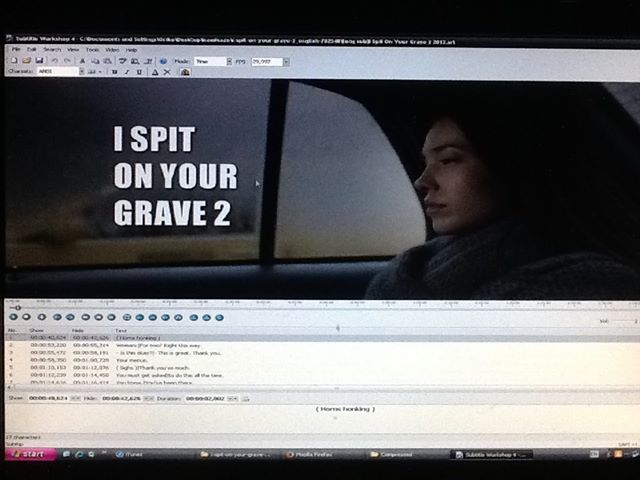640x480 pixels.
Task: Click the help globe icon in toolbar
Action: point(164,61)
